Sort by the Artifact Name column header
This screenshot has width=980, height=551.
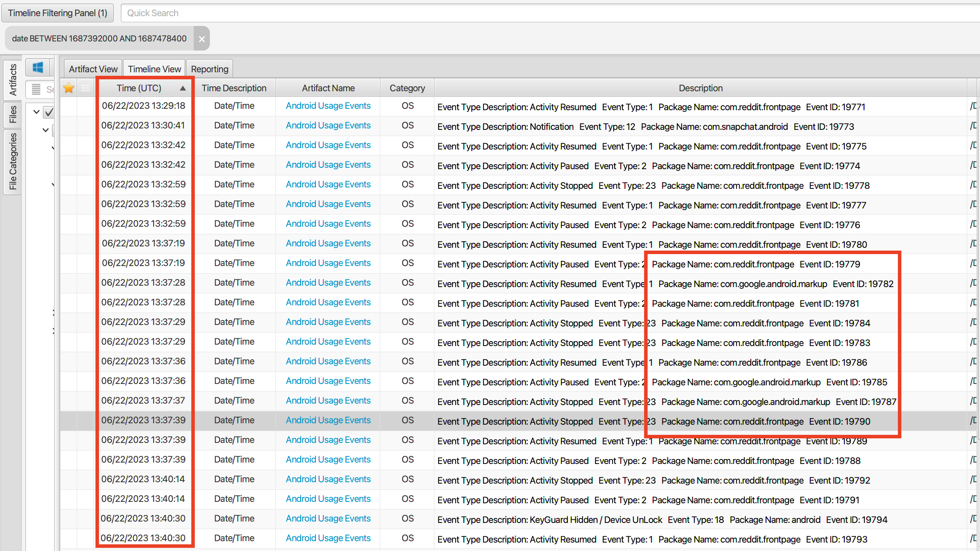328,88
